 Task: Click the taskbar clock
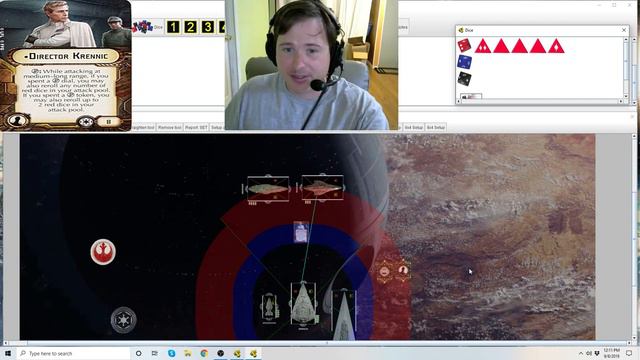[611, 353]
